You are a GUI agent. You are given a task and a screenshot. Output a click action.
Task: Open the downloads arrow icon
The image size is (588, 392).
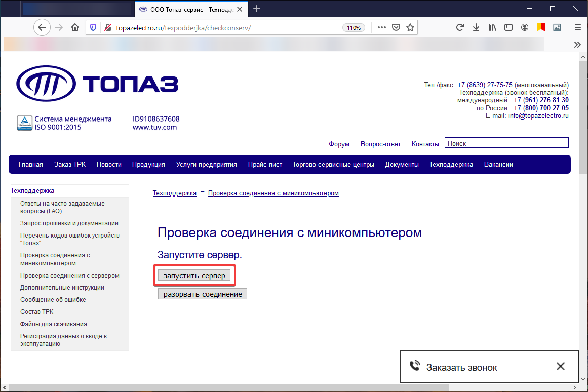[x=476, y=27]
